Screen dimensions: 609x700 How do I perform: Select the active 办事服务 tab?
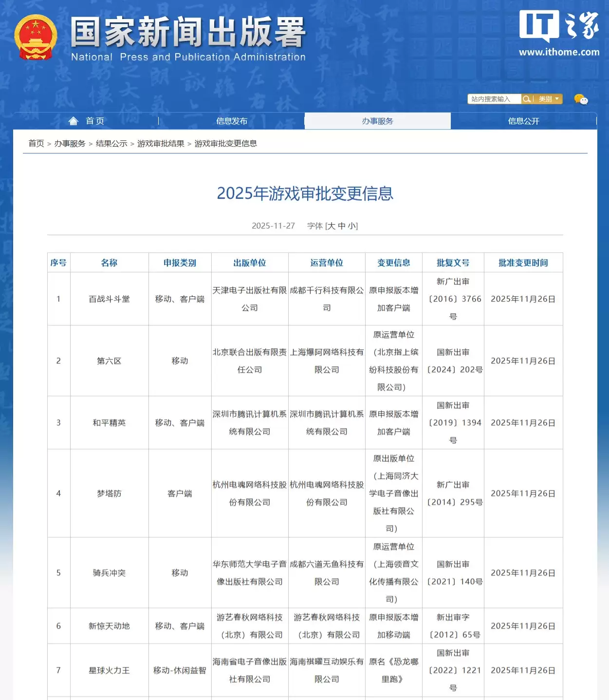[x=377, y=121]
